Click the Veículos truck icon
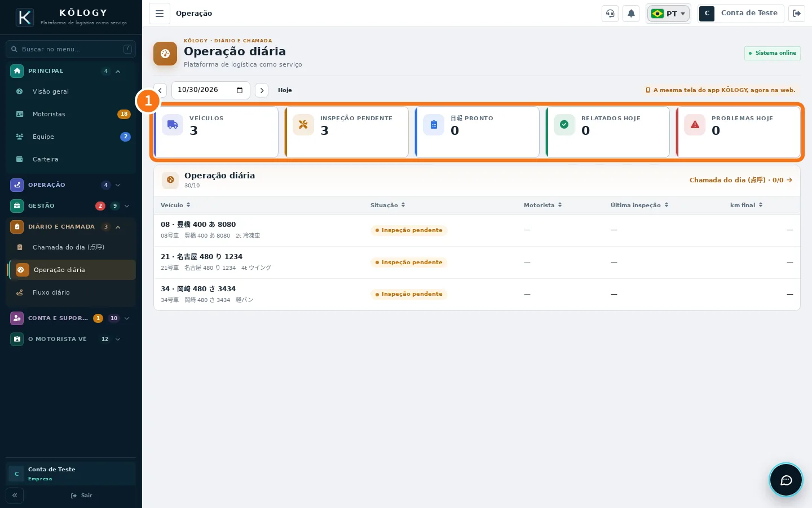Viewport: 812px width, 508px height. [x=173, y=125]
